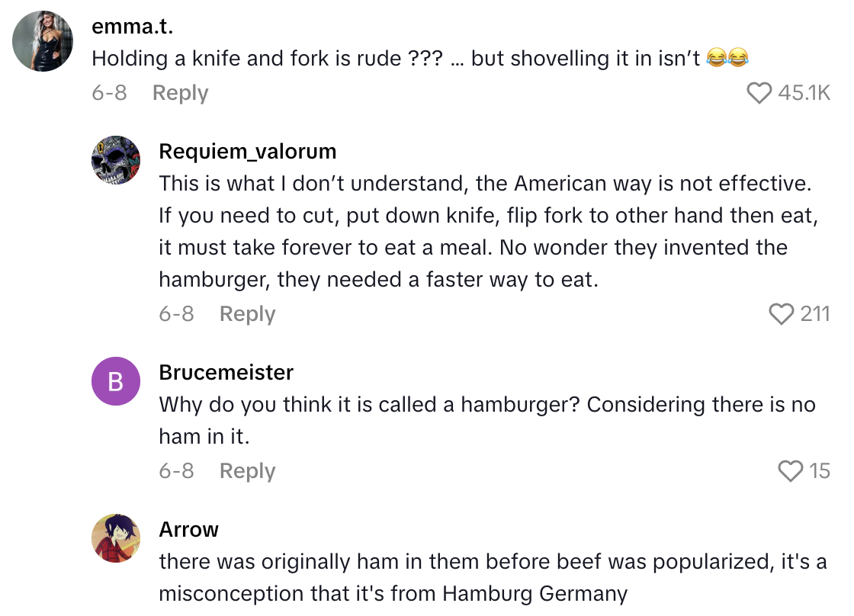This screenshot has height=616, width=854.
Task: Click emma.t.'s profile avatar
Action: click(x=43, y=40)
